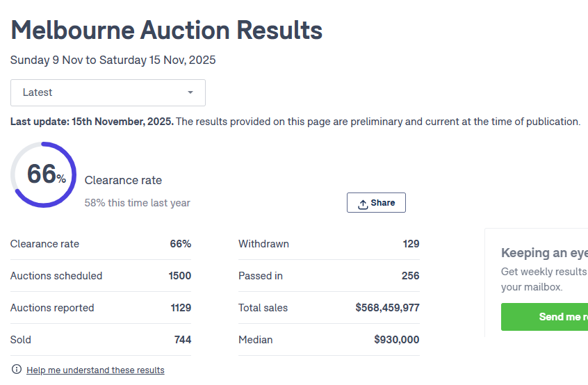Select the Melbourne Auction Results heading
This screenshot has width=588, height=385.
click(166, 30)
